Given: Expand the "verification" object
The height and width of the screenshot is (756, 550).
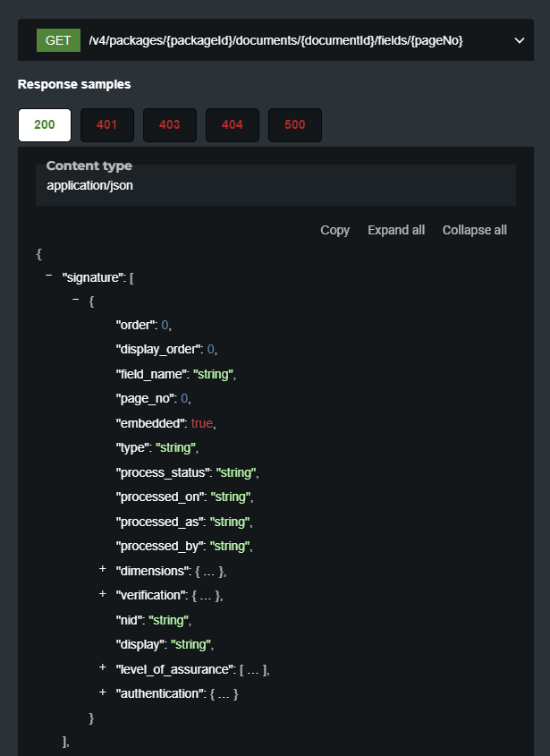Looking at the screenshot, I should pos(103,594).
